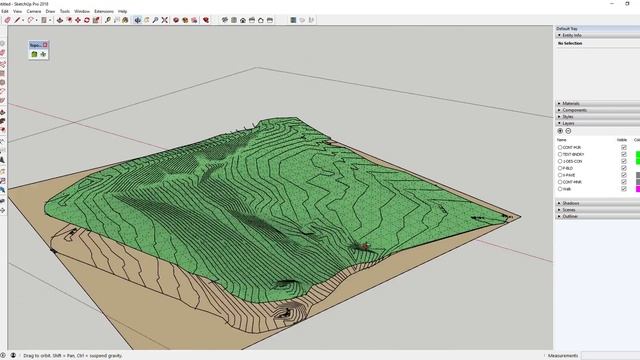
Task: Open the Window menu
Action: (82, 11)
